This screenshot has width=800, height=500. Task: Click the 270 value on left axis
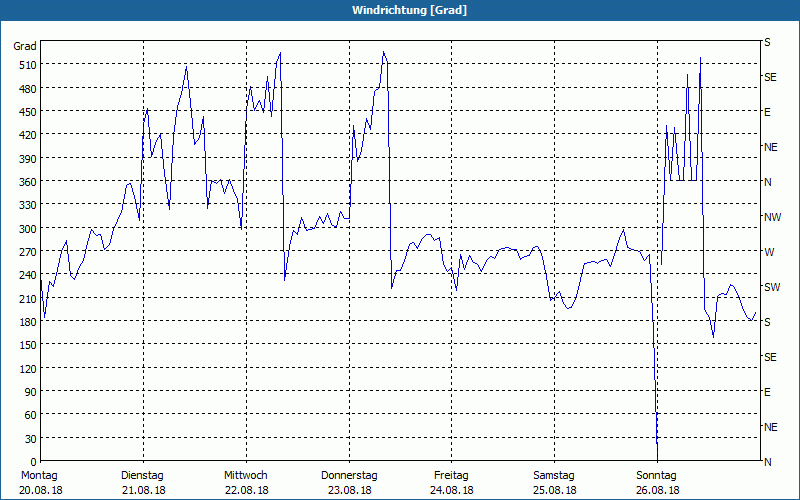tap(28, 252)
